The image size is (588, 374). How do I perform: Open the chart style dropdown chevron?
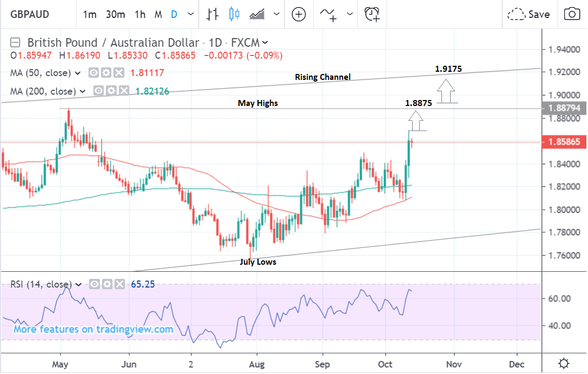(x=277, y=15)
